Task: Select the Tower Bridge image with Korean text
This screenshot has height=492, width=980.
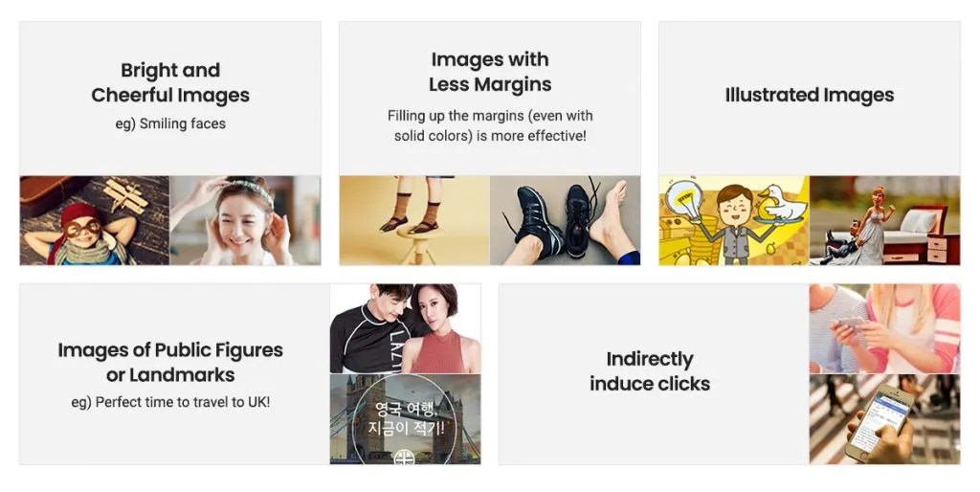Action: tap(405, 419)
